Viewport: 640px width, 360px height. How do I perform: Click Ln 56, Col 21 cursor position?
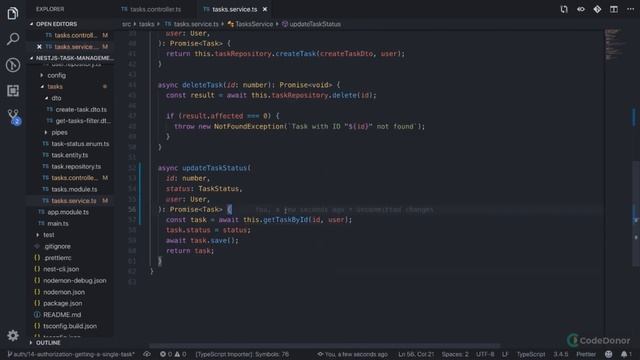(416, 354)
